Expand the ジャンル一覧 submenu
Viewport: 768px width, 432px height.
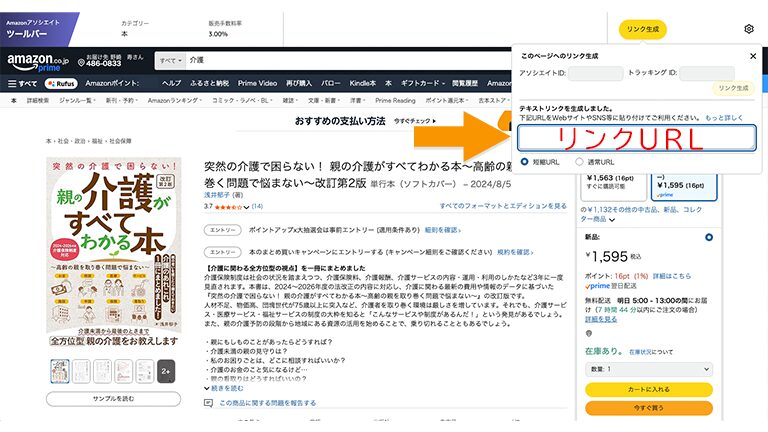click(x=77, y=100)
